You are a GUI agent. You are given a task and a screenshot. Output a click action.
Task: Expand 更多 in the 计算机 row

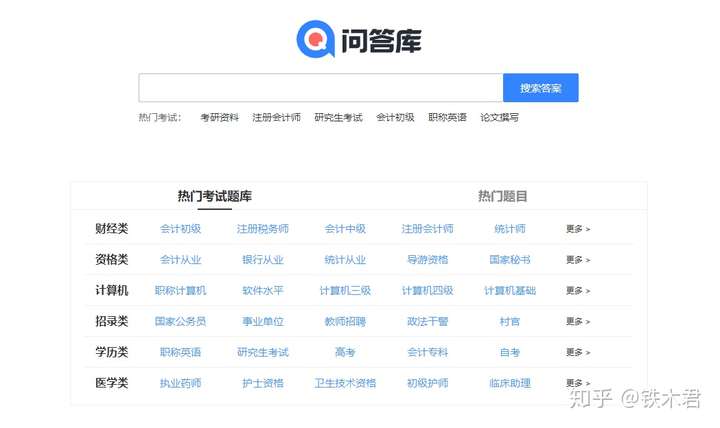coord(578,291)
